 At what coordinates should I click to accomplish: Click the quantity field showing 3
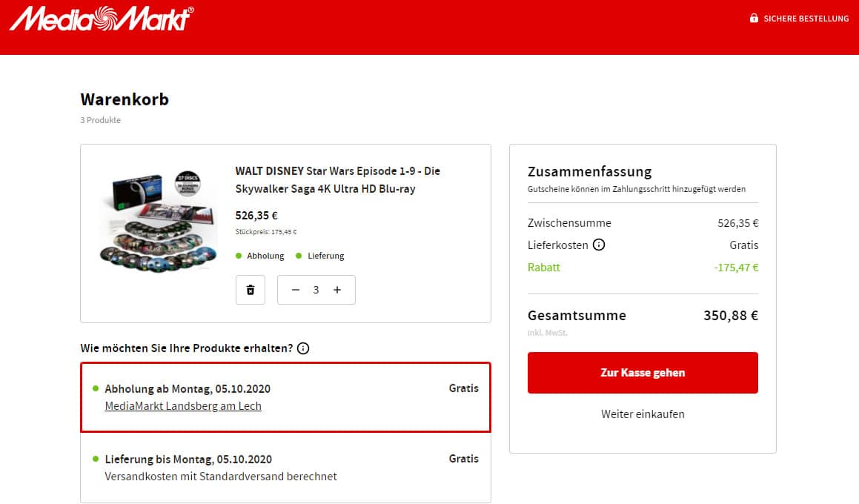pos(316,290)
